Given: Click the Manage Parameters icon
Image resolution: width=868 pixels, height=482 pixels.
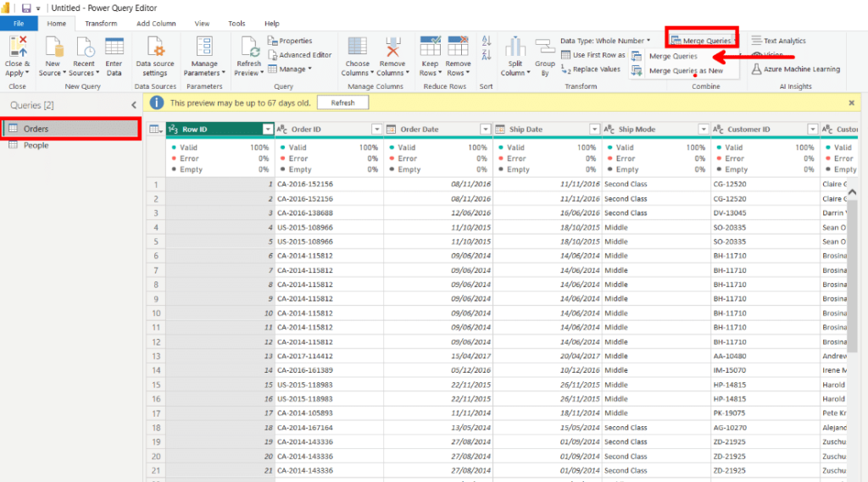Looking at the screenshot, I should click(204, 47).
